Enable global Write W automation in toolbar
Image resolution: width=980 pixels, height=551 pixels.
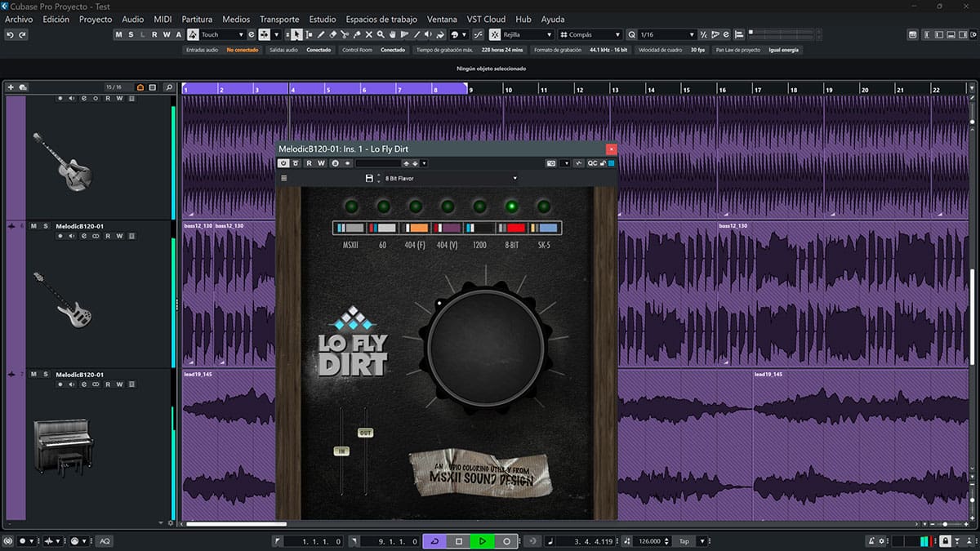[166, 34]
